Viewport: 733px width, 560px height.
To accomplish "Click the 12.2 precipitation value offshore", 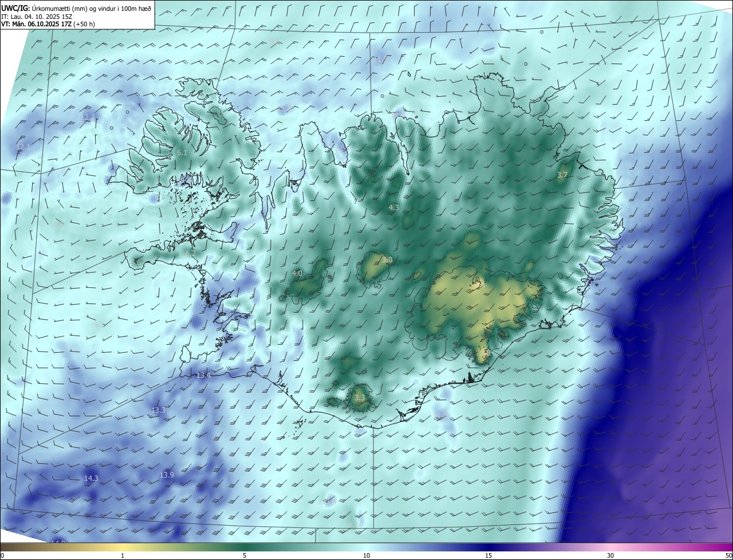I will click(x=88, y=117).
